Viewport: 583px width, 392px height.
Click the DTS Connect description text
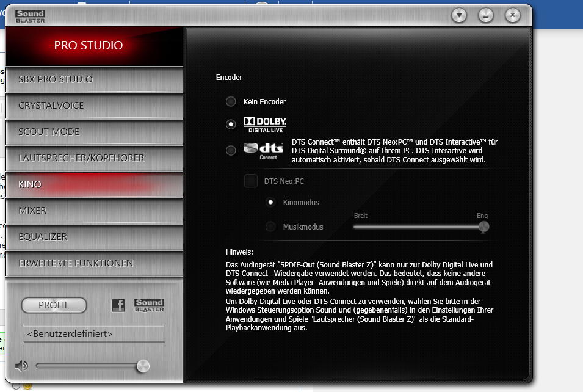click(x=394, y=151)
